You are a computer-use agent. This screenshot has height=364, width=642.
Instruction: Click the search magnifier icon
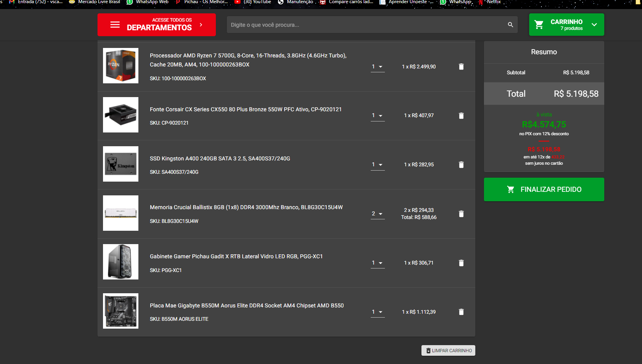[x=510, y=25]
